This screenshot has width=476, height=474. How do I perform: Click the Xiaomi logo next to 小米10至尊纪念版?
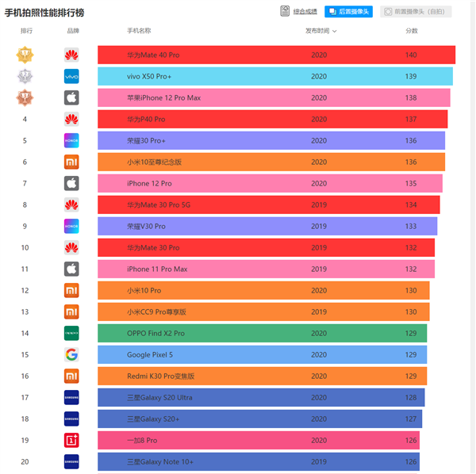71,162
